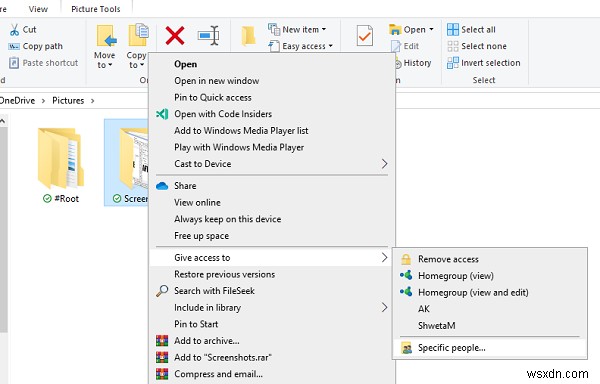Screen dimensions: 600x384
Task: Click the red X Delete icon
Action: tap(175, 36)
